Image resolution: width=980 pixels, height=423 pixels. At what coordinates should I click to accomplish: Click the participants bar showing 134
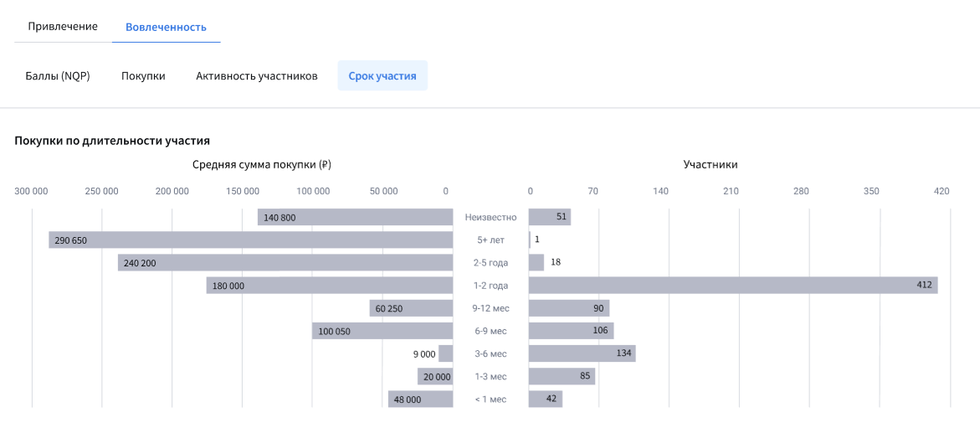click(x=582, y=353)
